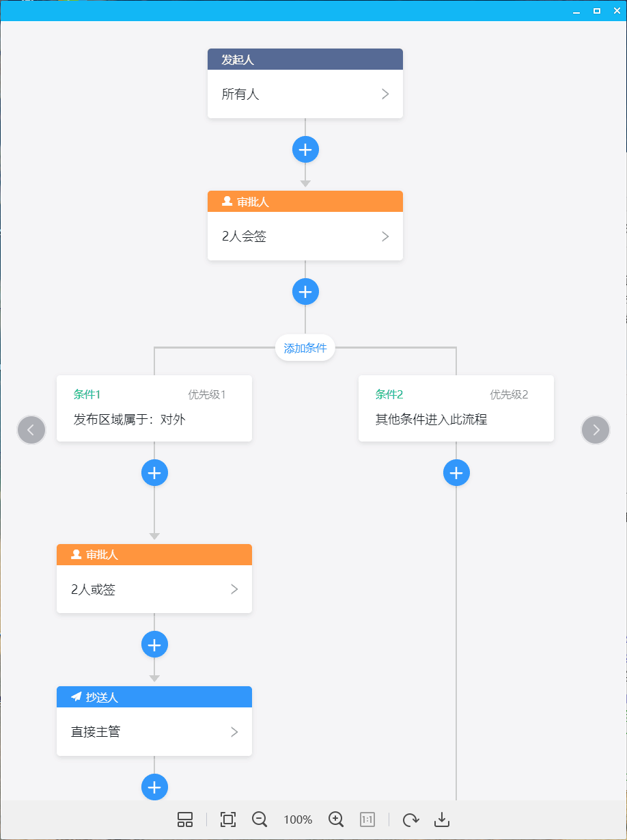Add node below 2人会签 approver card
Image resolution: width=627 pixels, height=840 pixels.
coord(305,292)
